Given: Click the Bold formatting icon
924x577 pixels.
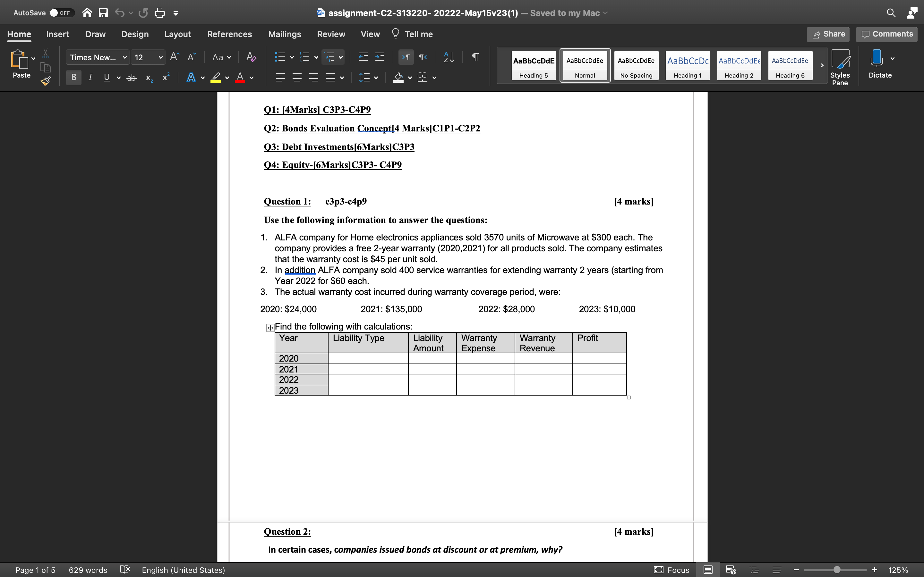Looking at the screenshot, I should pyautogui.click(x=74, y=77).
